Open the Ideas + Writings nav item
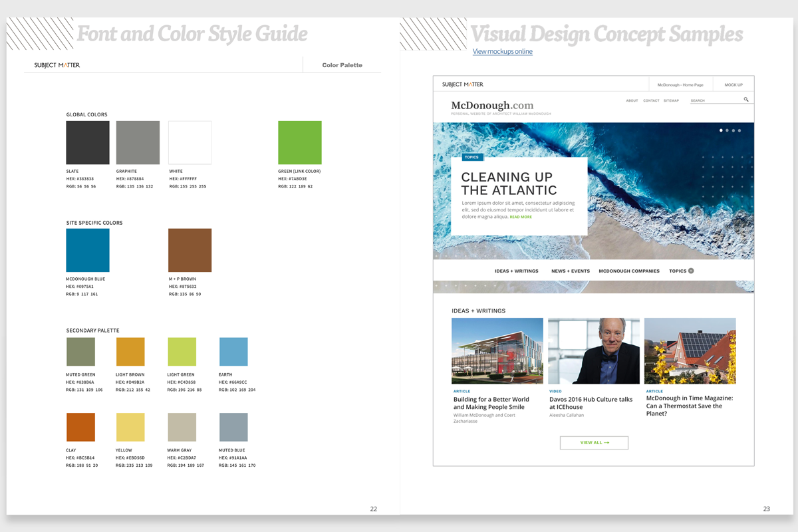 517,271
